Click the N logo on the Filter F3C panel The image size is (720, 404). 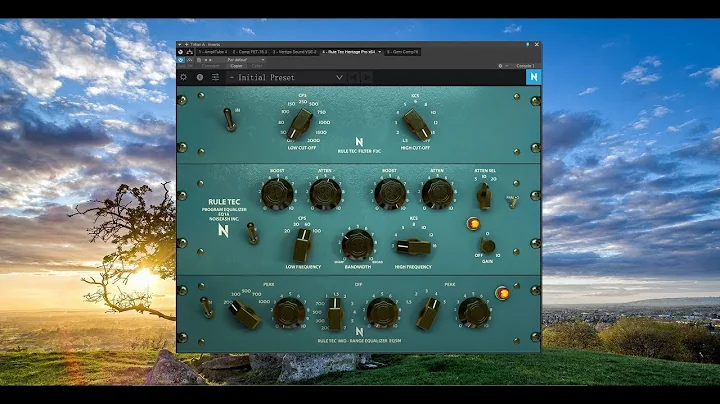(359, 142)
